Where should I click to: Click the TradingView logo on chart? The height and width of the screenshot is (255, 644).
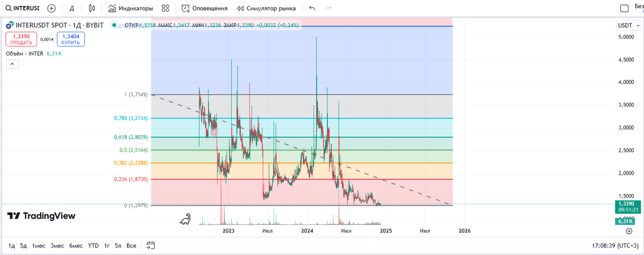coord(41,216)
